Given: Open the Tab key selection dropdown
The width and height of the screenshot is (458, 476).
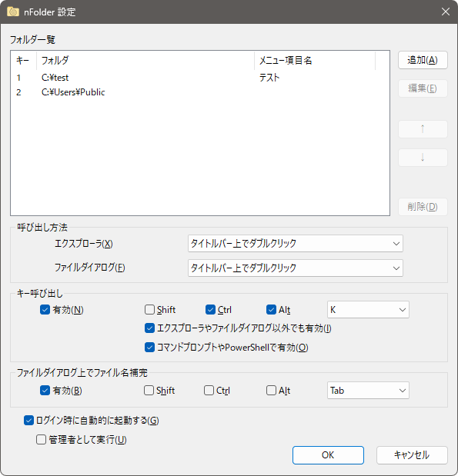Looking at the screenshot, I should coord(368,391).
